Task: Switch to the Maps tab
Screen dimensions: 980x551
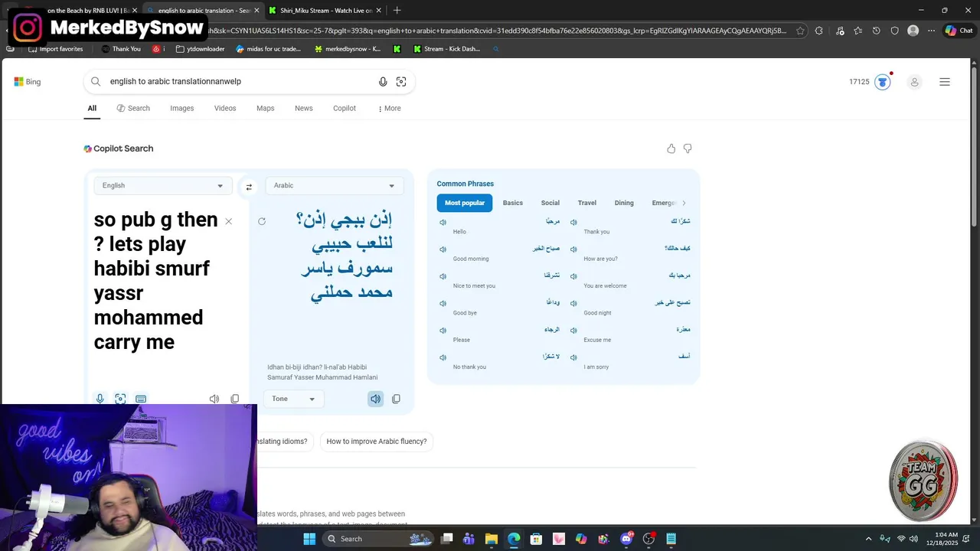Action: point(266,109)
